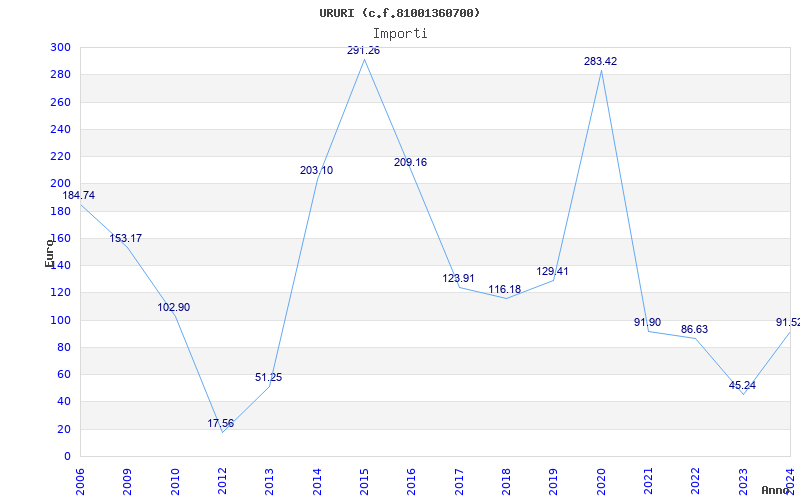Click the x-axis year 2023
The height and width of the screenshot is (500, 800).
(x=743, y=482)
